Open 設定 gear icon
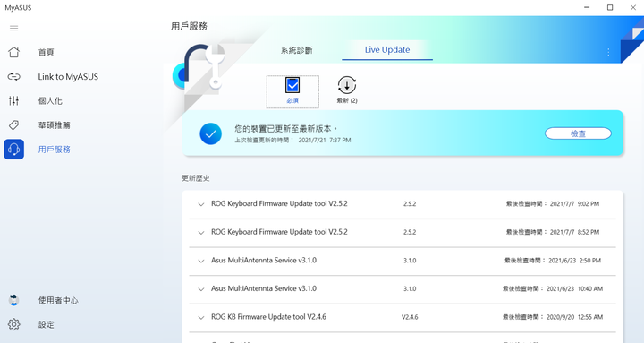 [14, 324]
